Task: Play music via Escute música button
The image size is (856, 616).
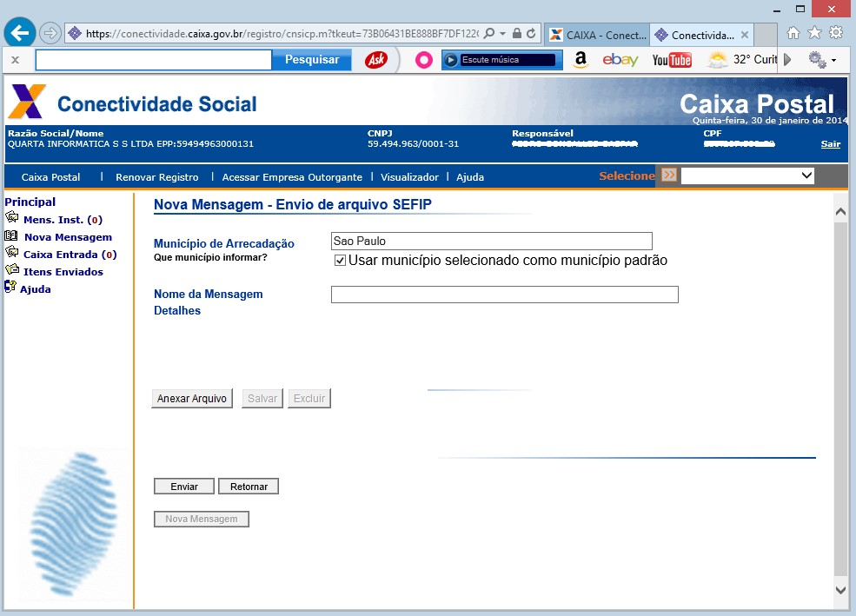Action: [x=501, y=59]
